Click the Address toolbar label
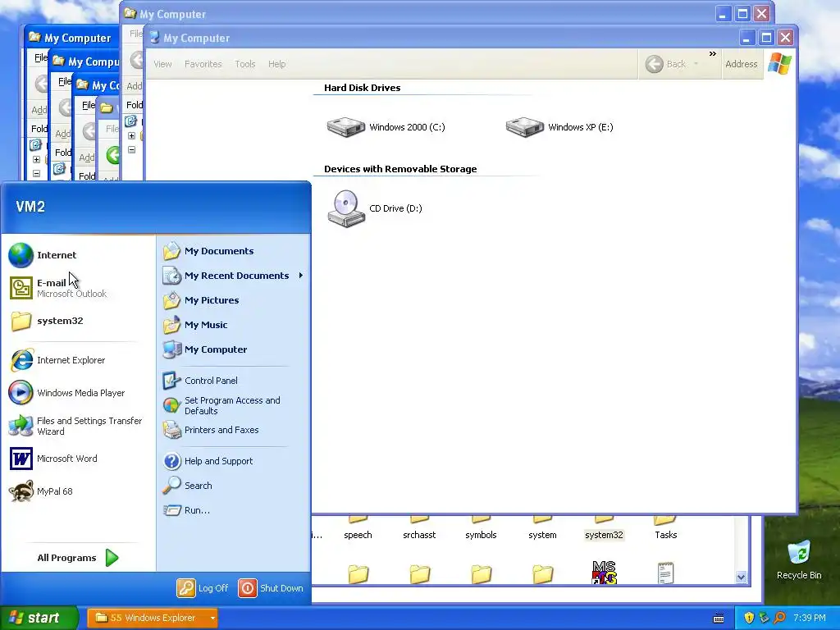This screenshot has width=840, height=630. (x=742, y=64)
